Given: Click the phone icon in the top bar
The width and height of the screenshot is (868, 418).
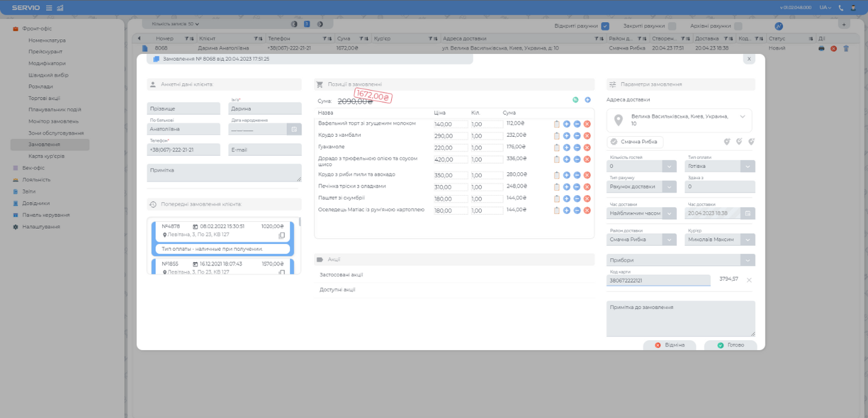Looking at the screenshot, I should 841,8.
